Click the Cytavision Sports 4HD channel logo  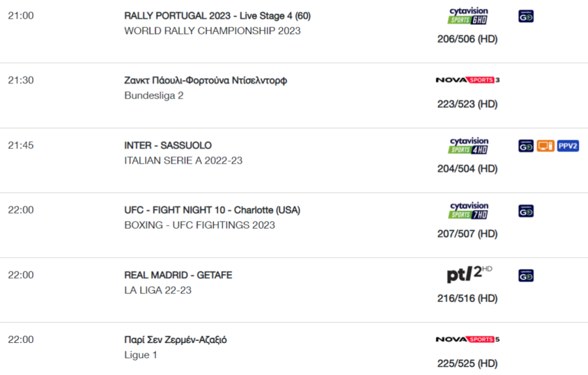[x=468, y=146]
